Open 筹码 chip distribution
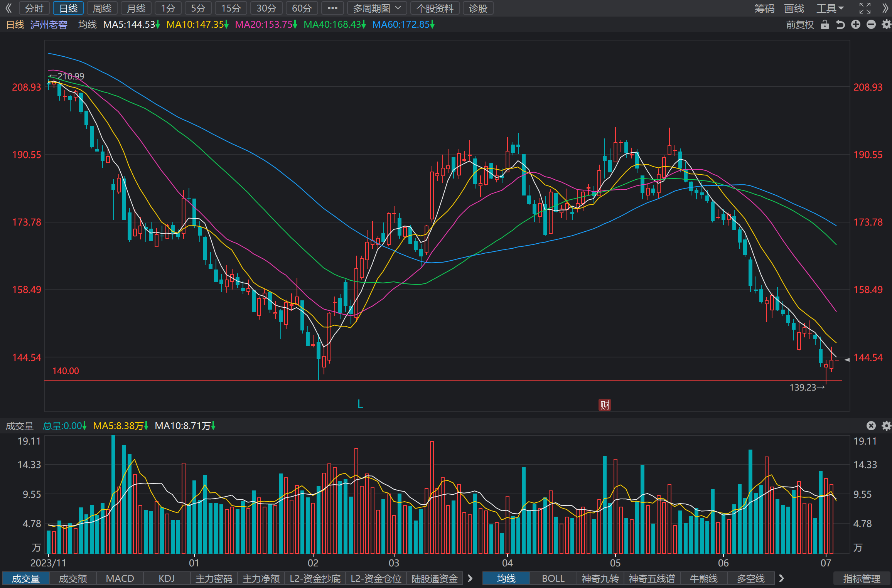This screenshot has width=892, height=588. pyautogui.click(x=764, y=8)
